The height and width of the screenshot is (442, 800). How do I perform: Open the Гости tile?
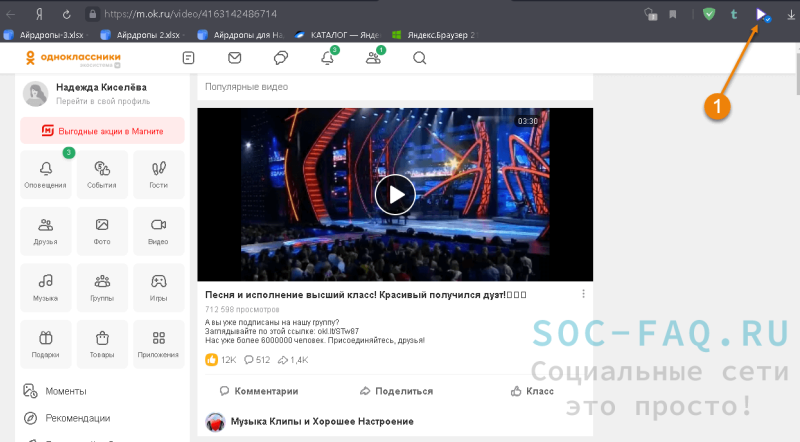[x=159, y=175]
